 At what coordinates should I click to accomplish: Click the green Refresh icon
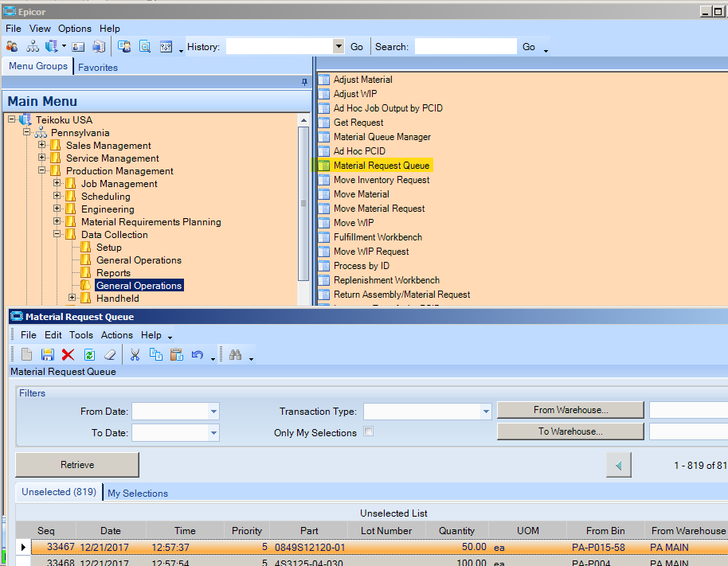89,355
